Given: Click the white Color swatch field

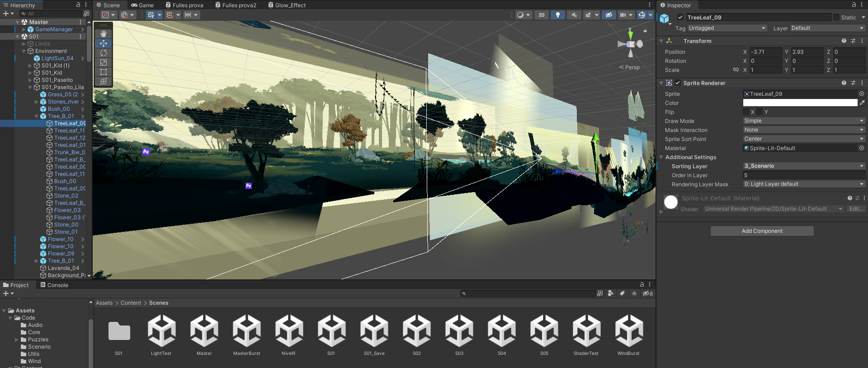Looking at the screenshot, I should (800, 103).
